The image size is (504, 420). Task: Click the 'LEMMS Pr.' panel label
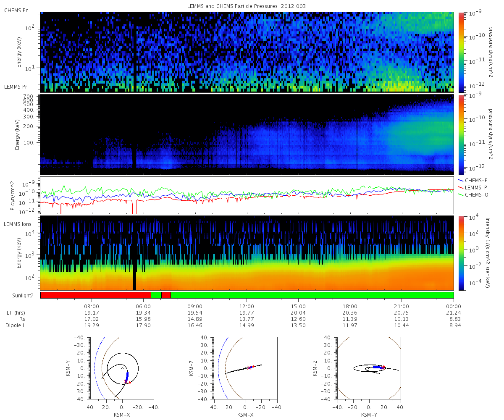pyautogui.click(x=16, y=87)
